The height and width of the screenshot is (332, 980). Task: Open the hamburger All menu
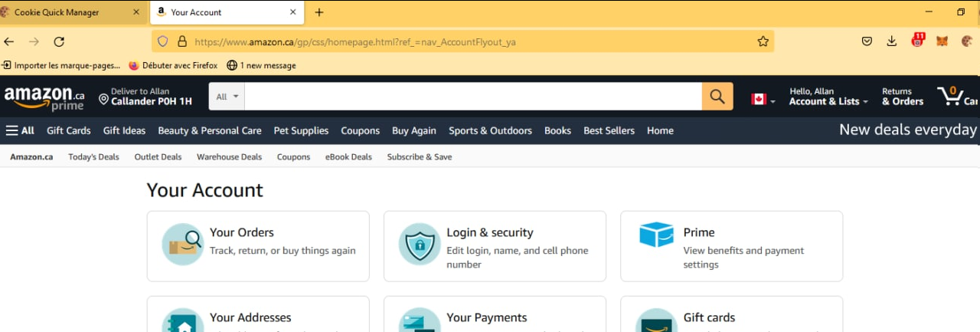[20, 130]
